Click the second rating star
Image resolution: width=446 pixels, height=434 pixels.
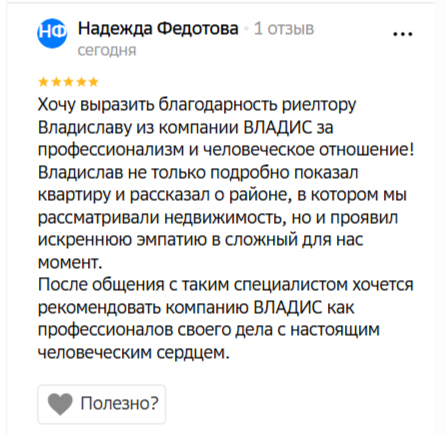point(56,82)
